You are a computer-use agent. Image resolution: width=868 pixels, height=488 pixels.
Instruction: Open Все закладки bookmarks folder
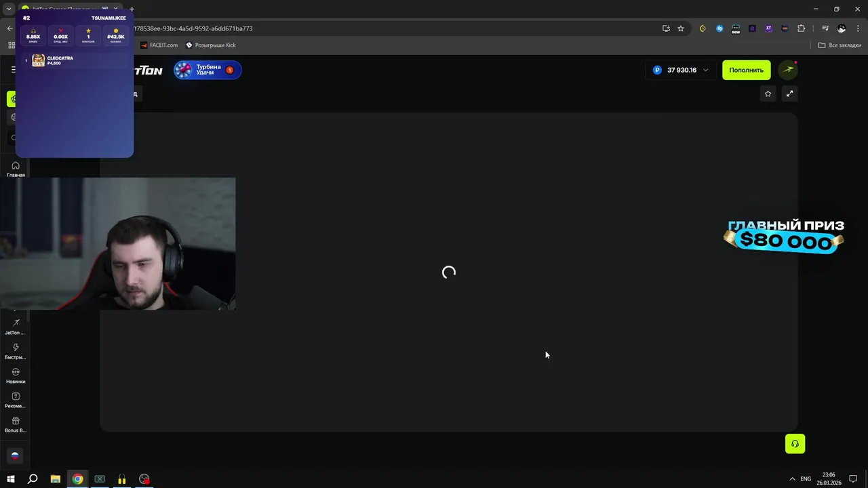click(840, 45)
